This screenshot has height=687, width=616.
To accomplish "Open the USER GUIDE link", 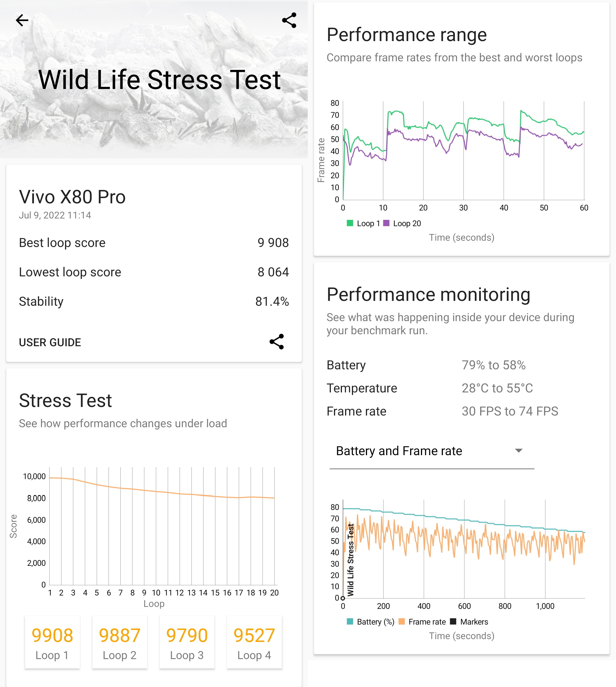I will [x=50, y=343].
